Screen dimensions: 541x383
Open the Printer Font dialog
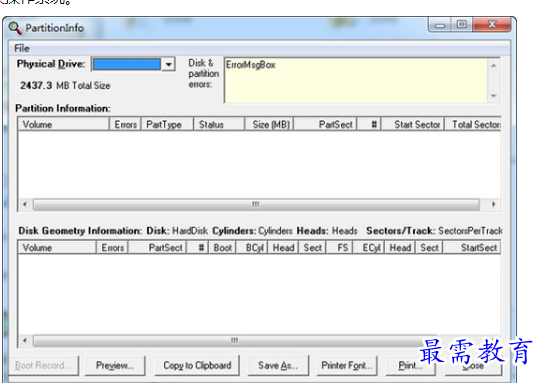pyautogui.click(x=347, y=365)
